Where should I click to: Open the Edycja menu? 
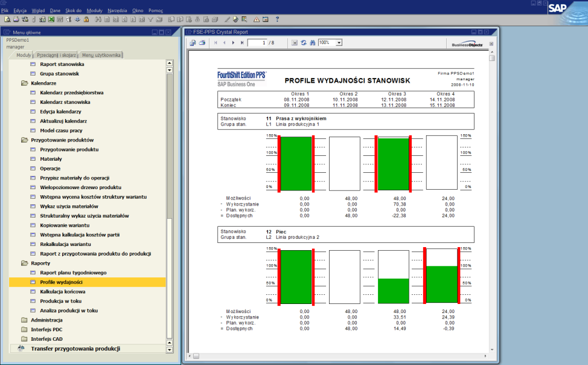tap(20, 10)
